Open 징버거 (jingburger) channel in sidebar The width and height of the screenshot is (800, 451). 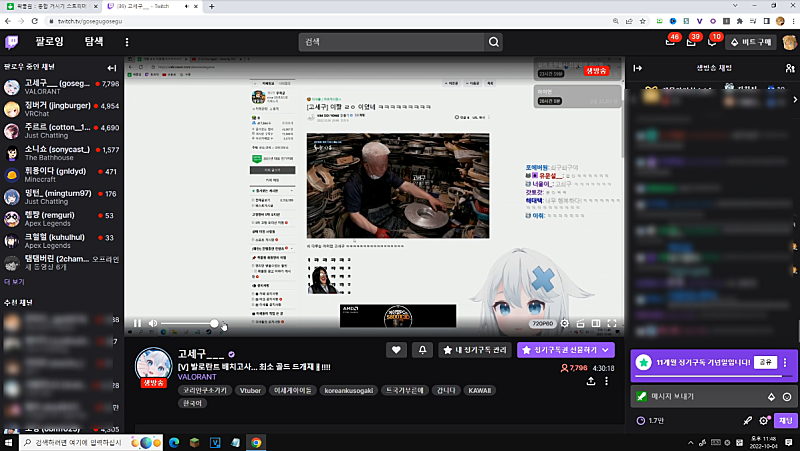coord(62,109)
